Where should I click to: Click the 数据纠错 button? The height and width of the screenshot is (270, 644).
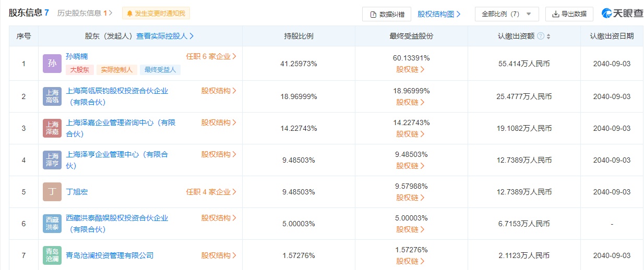pos(387,14)
